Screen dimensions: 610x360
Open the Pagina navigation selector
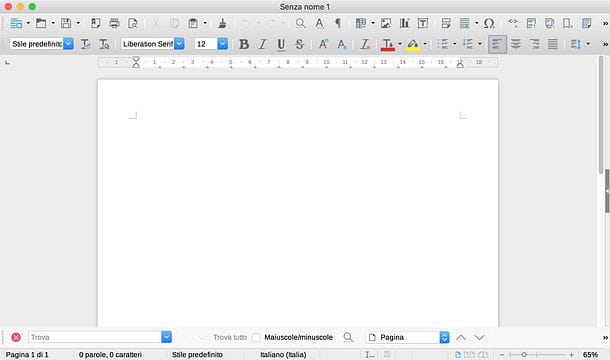[x=407, y=337]
